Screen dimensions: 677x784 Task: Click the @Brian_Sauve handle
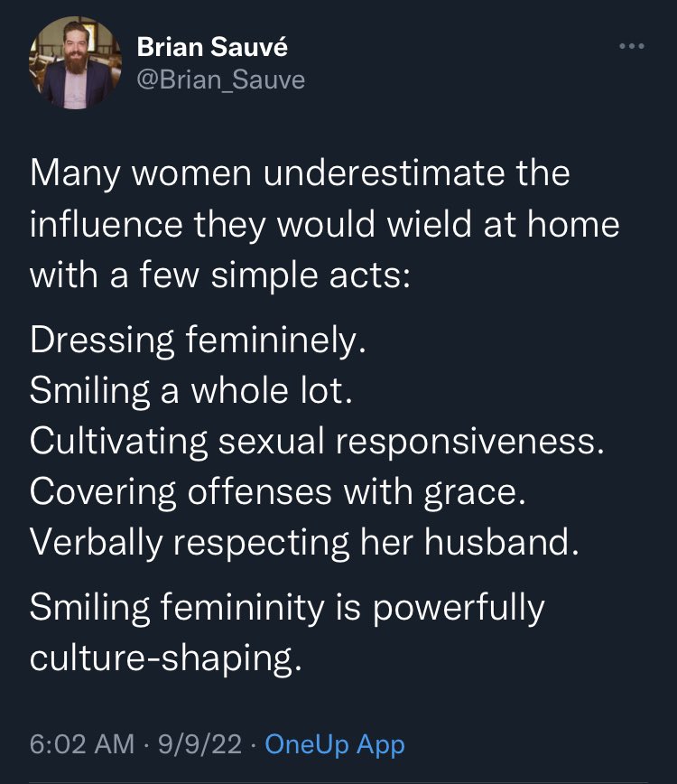click(x=221, y=80)
